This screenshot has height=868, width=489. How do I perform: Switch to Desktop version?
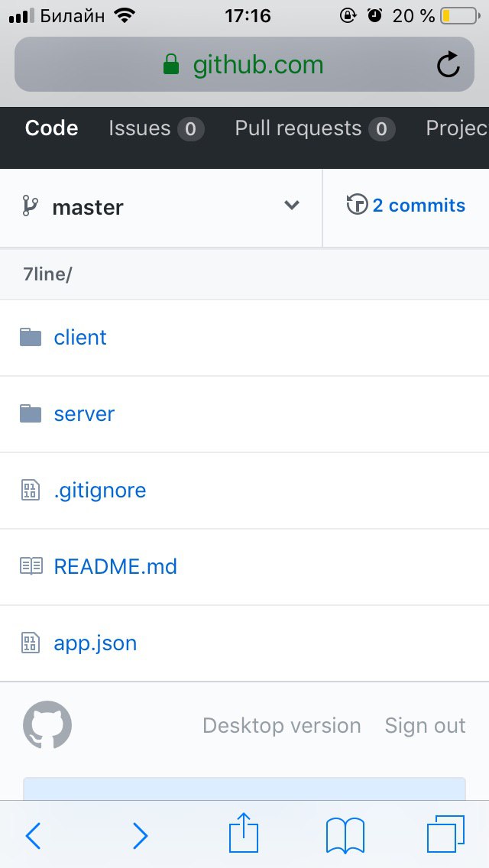click(282, 725)
